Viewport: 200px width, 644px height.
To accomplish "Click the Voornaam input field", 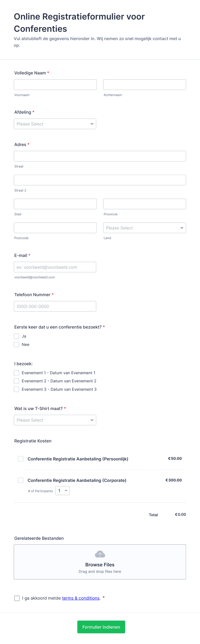I will click(x=55, y=84).
